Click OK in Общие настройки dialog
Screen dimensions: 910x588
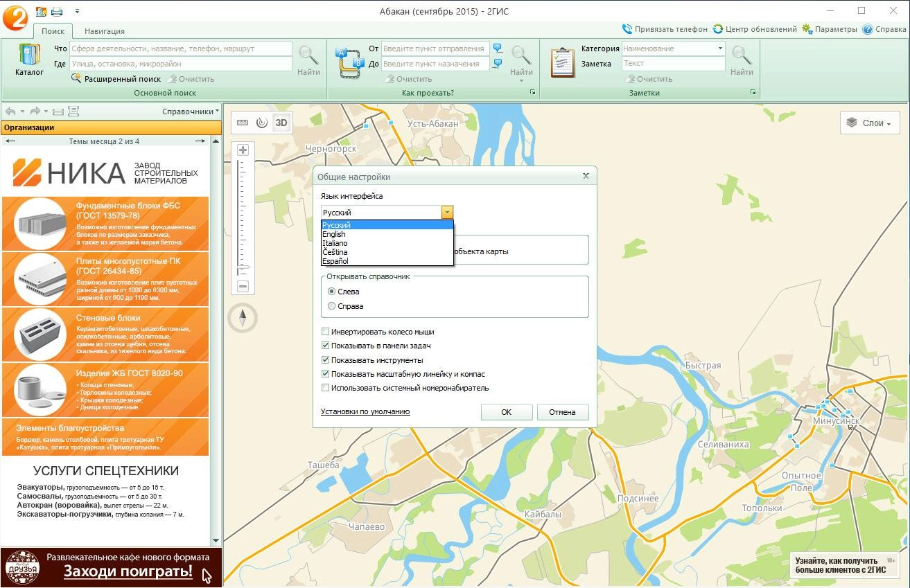(x=507, y=412)
